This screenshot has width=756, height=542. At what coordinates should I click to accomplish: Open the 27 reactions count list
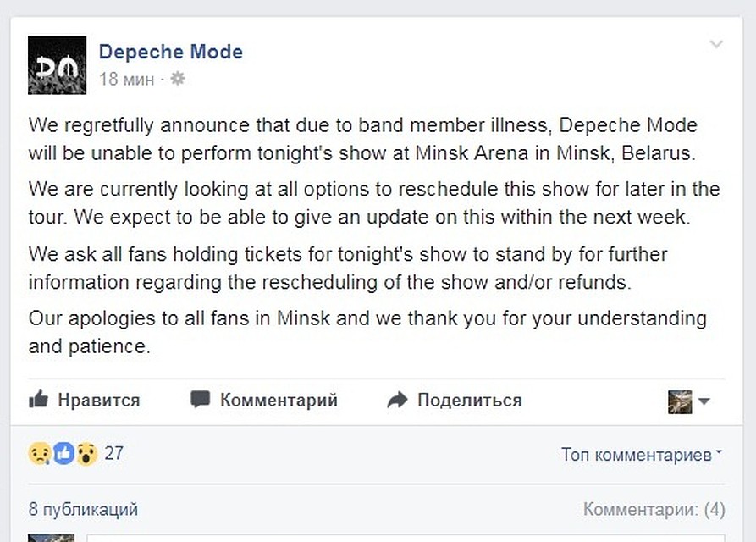113,453
